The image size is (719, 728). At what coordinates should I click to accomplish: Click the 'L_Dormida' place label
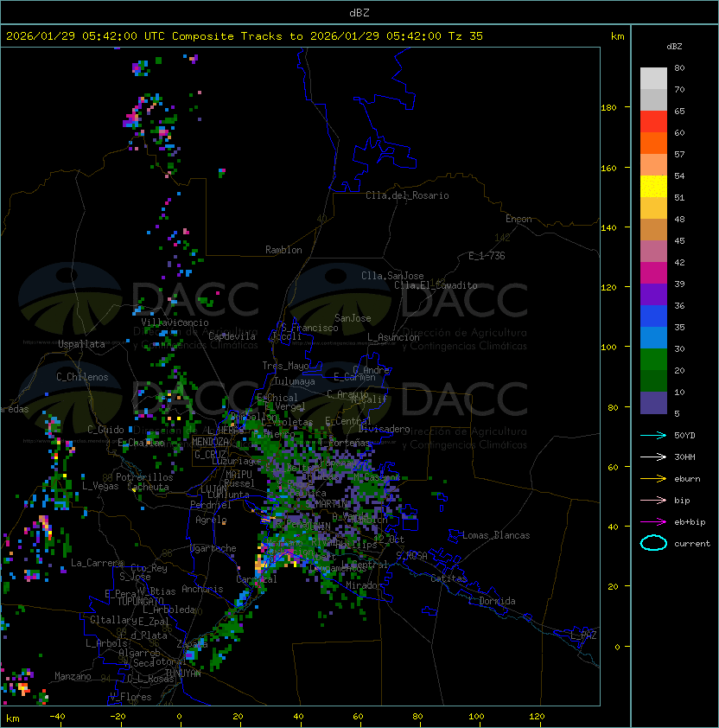point(493,601)
